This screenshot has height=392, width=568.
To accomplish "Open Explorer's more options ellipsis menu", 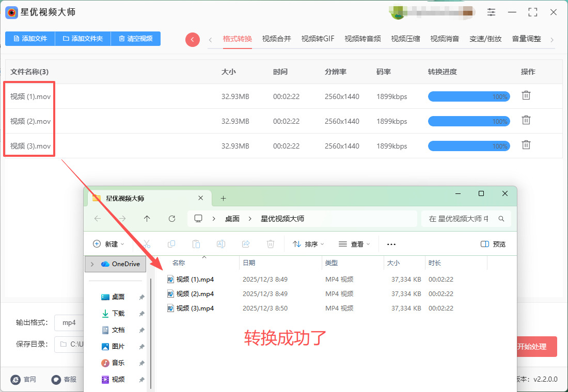I will point(391,244).
